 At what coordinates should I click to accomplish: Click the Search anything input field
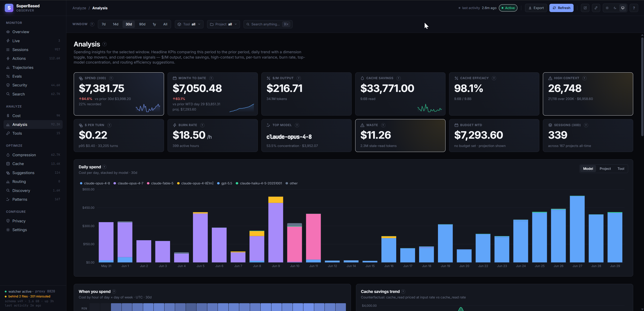268,24
